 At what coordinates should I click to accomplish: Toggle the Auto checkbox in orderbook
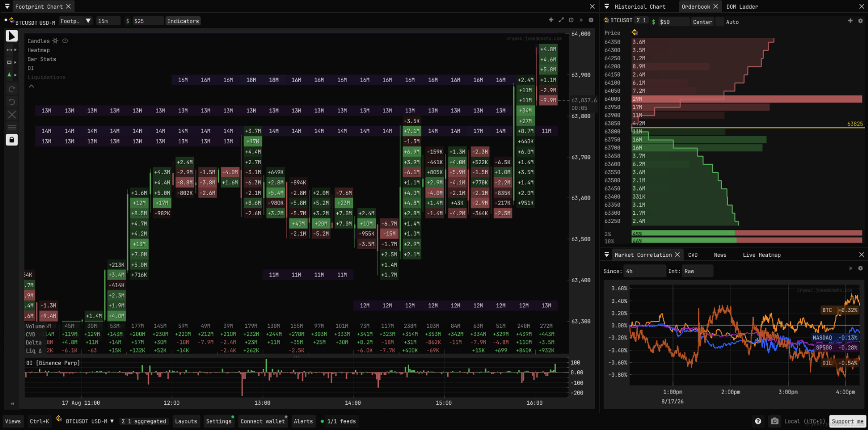pos(720,22)
